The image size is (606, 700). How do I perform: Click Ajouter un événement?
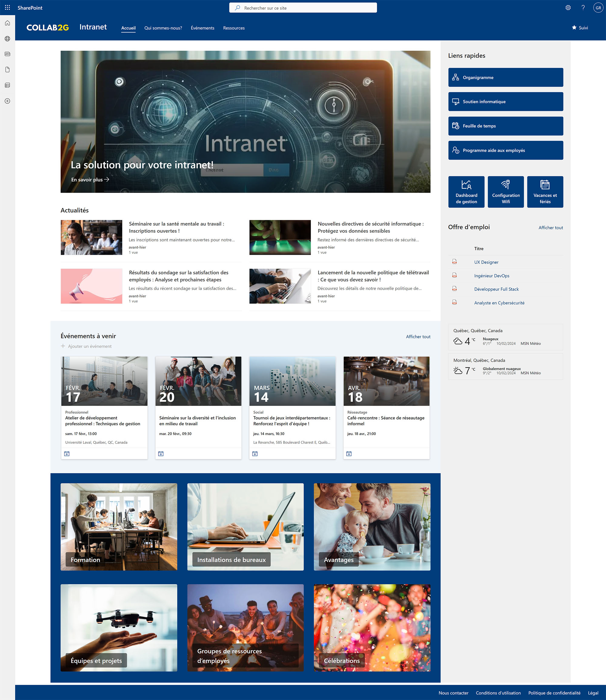click(86, 346)
